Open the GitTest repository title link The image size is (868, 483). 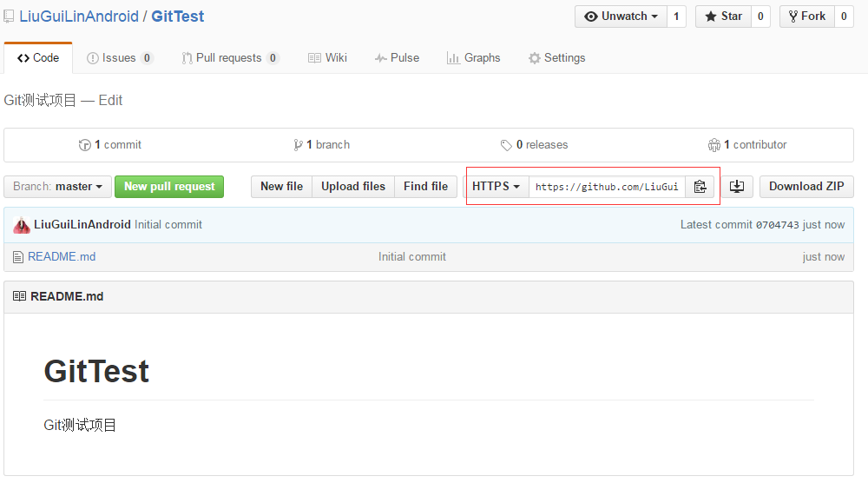tap(178, 17)
